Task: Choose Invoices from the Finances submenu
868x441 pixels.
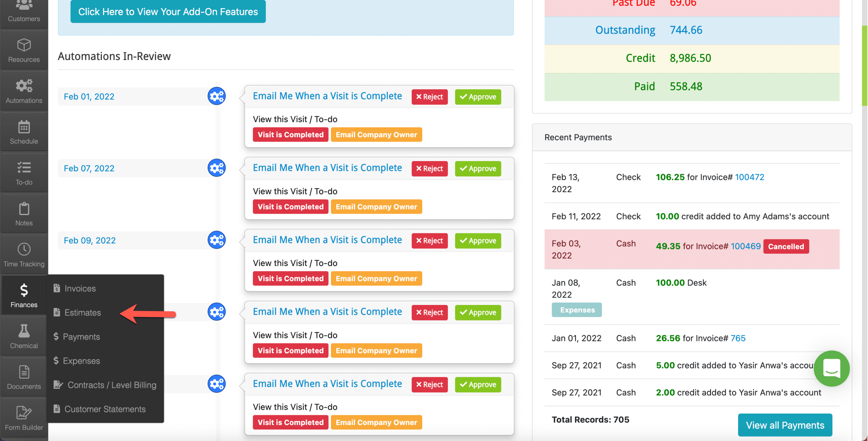Action: pos(80,288)
